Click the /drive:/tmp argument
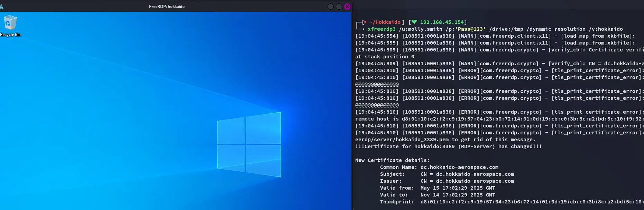This screenshot has height=210, width=644. pyautogui.click(x=506, y=29)
